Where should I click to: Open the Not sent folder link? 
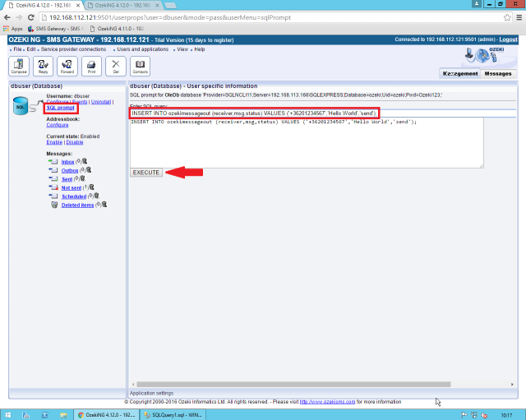72,188
